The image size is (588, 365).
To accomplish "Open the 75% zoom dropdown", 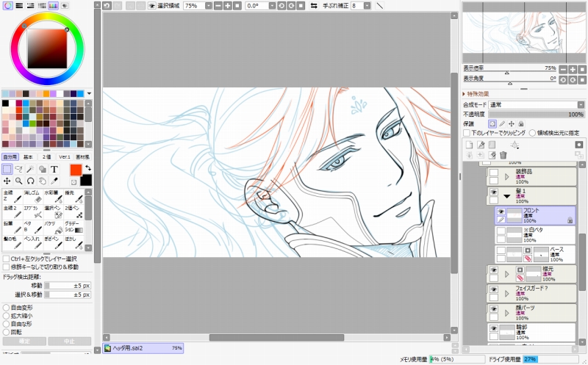I will 209,6.
